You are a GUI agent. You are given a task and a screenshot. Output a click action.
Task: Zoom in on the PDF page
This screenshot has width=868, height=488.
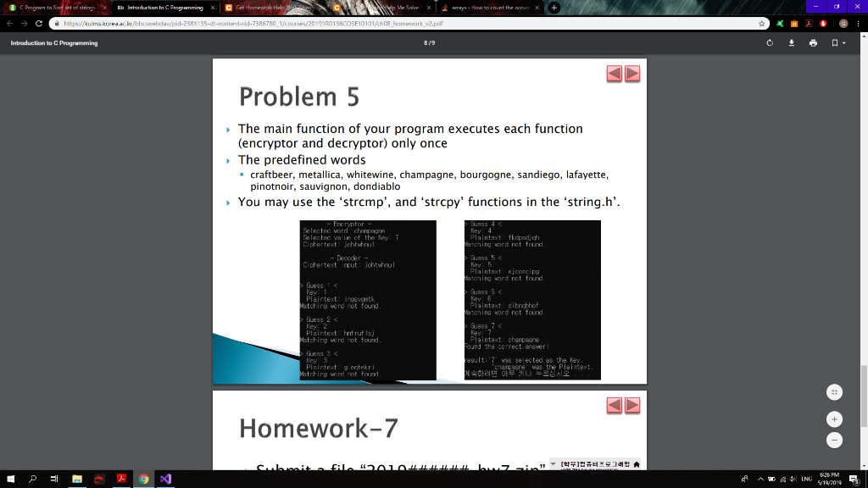click(x=834, y=419)
